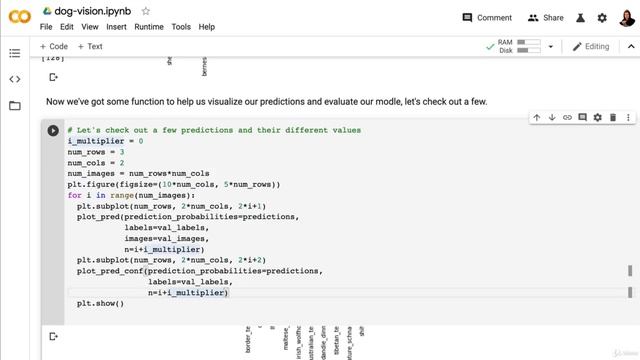Share the notebook
The image size is (640, 360).
click(545, 18)
